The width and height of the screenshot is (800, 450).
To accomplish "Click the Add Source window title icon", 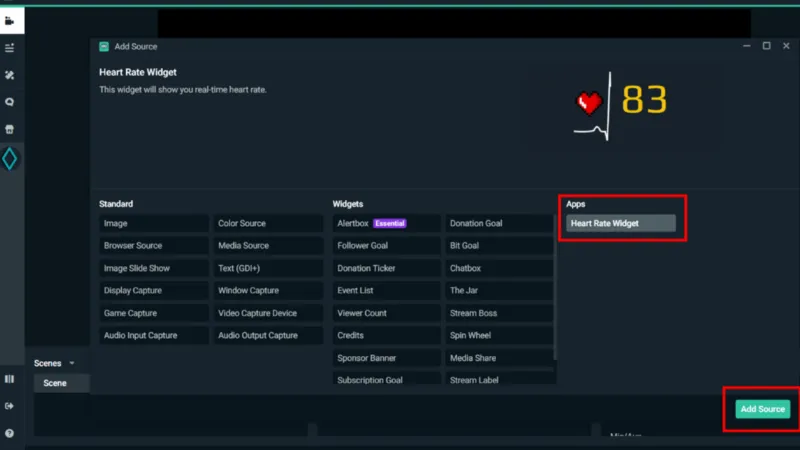I will click(x=104, y=46).
